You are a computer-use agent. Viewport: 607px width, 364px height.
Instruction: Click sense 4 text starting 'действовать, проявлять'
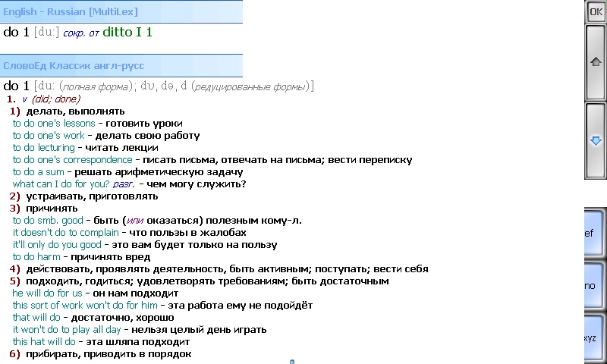[227, 269]
